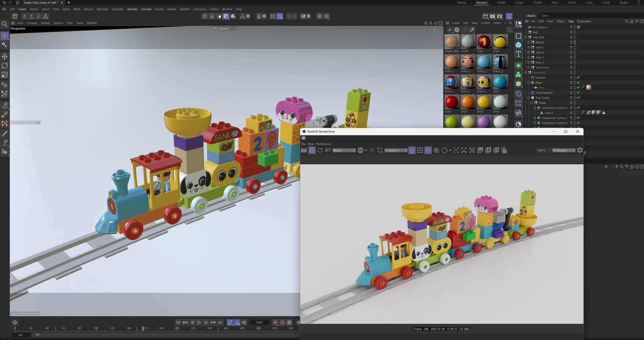
Task: Select Cube.1 in object tree
Action: 549,113
